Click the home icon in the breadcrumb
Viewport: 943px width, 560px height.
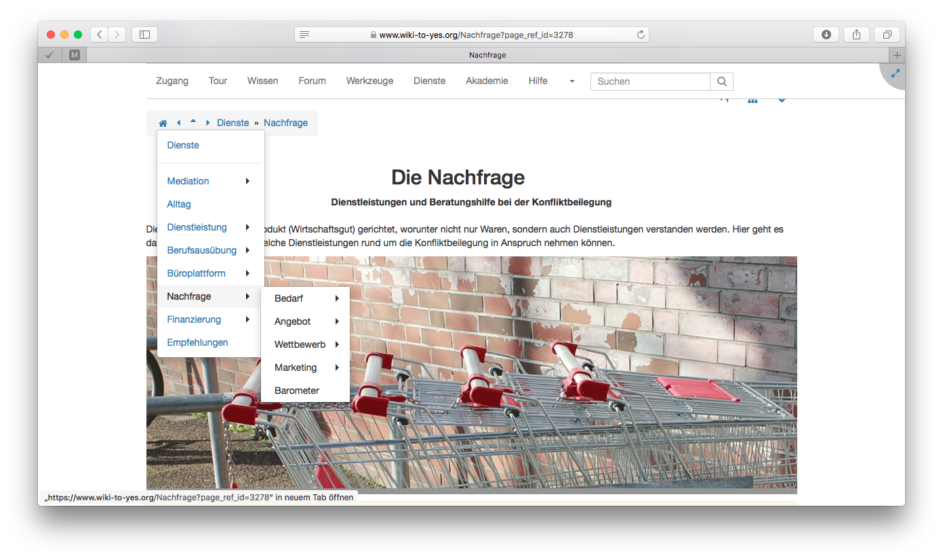click(x=163, y=123)
